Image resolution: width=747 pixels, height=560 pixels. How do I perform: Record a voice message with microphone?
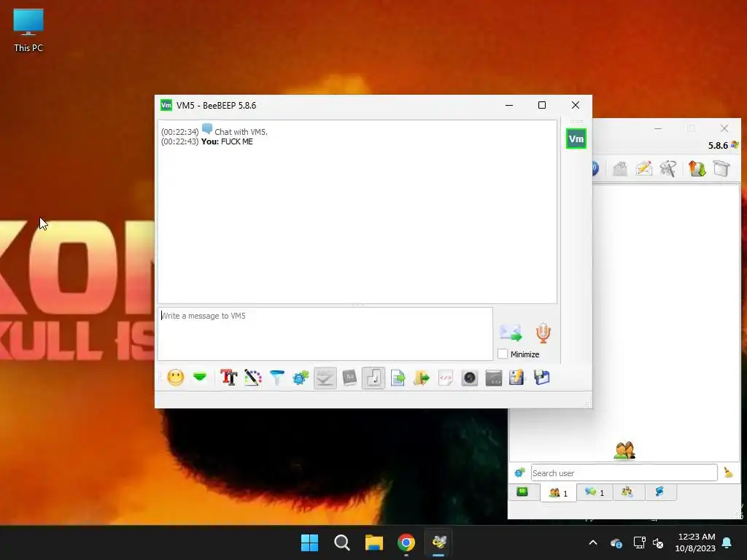pyautogui.click(x=543, y=332)
